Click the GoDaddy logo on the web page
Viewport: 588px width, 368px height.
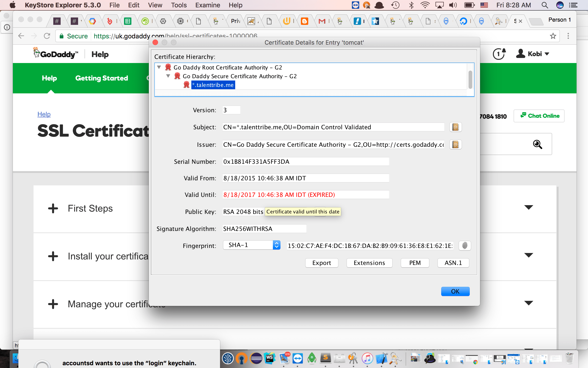(x=56, y=53)
